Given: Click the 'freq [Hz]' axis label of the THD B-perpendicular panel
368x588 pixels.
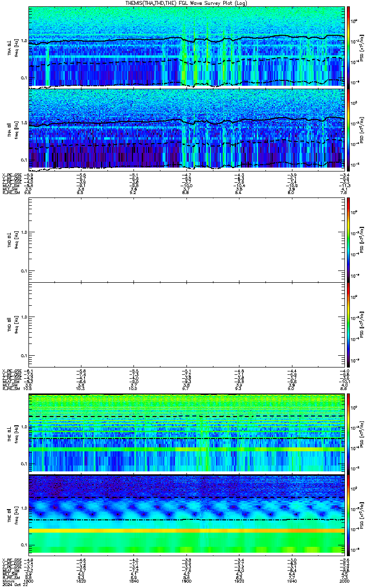Looking at the screenshot, I should pos(16,240).
